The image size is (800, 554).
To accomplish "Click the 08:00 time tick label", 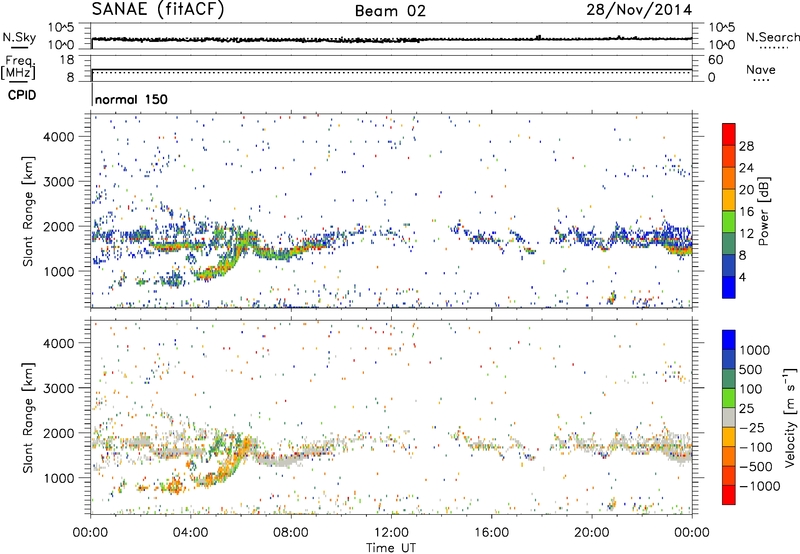I will [x=291, y=532].
